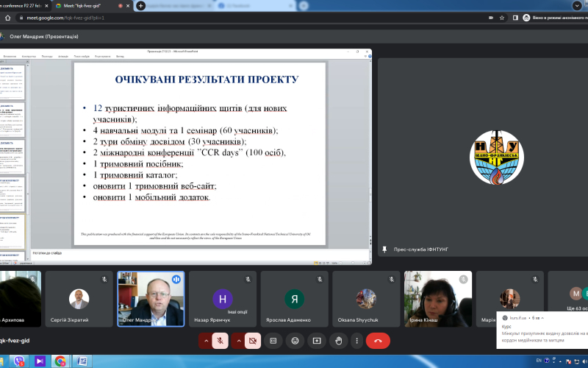588x368 pixels.
Task: Raise hand in the meeting
Action: [x=339, y=341]
